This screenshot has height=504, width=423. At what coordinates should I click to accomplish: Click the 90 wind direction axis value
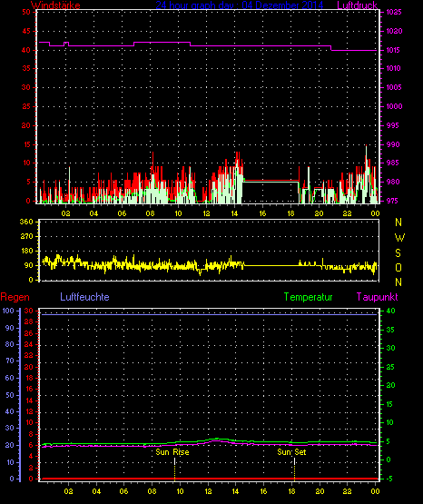pos(29,265)
